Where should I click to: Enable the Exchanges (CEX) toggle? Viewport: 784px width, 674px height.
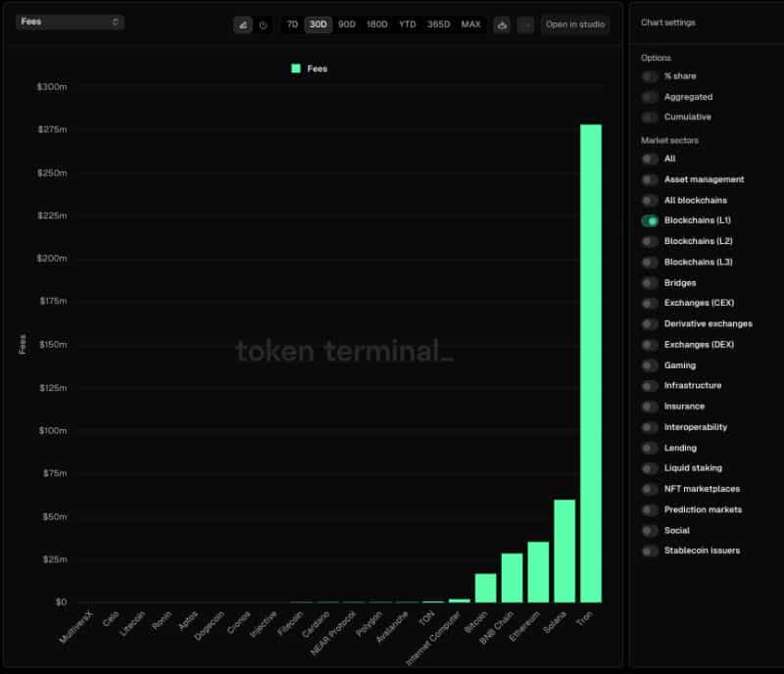tap(650, 303)
